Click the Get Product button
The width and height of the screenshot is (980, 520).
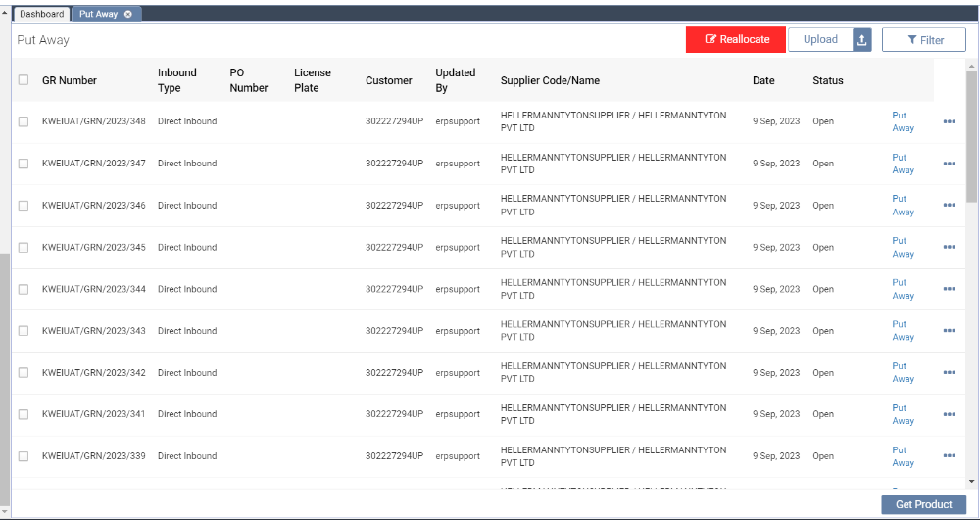tap(923, 504)
